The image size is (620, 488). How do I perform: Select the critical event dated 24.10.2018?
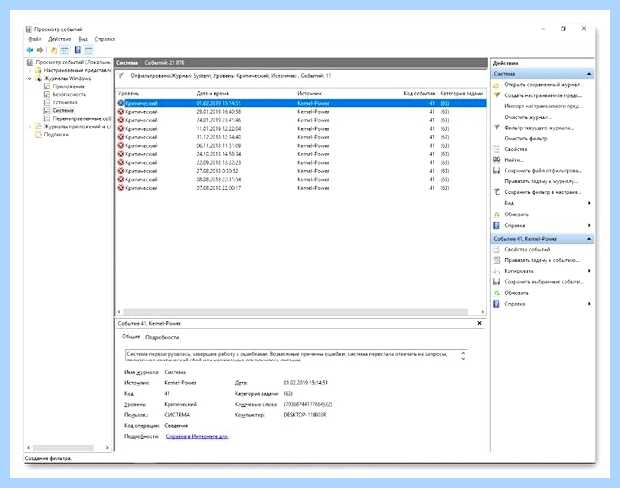[301, 154]
